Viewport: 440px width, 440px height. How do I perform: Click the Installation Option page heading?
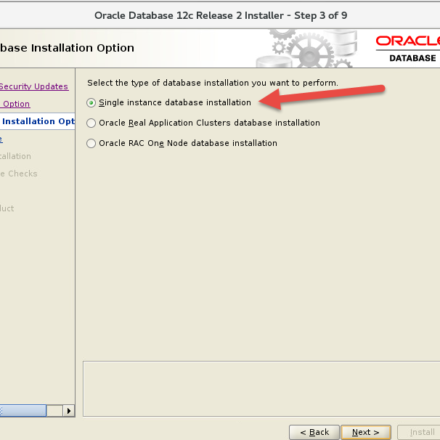pyautogui.click(x=67, y=48)
